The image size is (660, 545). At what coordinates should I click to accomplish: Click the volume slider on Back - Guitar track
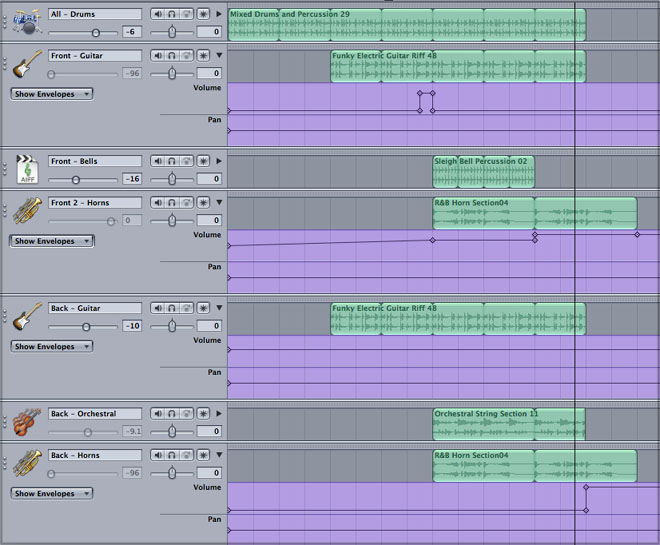point(86,326)
